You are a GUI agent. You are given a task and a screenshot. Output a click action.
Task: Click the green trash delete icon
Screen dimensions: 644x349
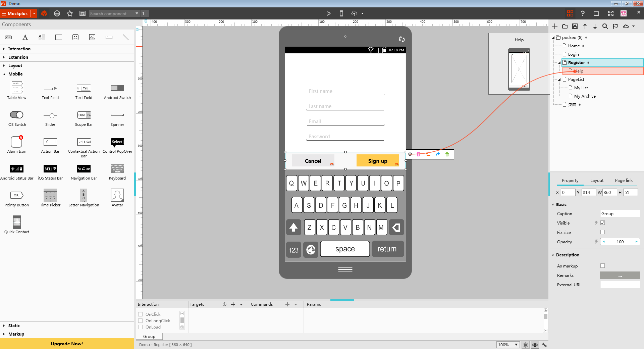pos(447,154)
